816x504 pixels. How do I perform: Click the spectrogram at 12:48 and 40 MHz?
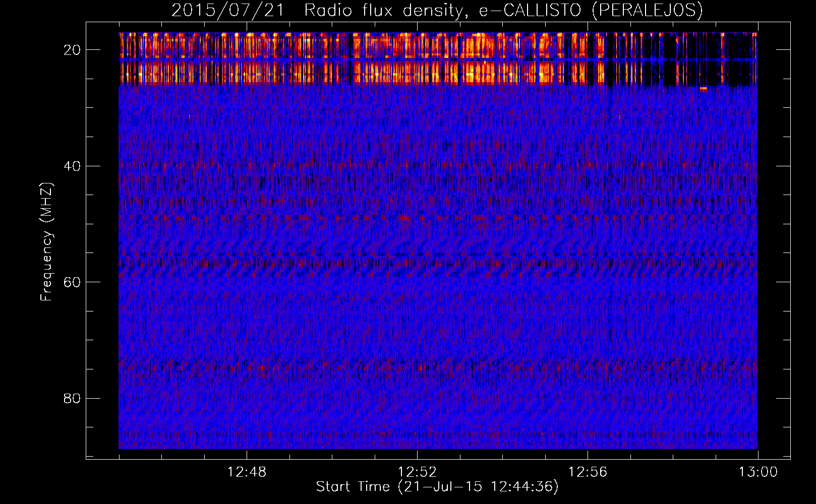[247, 166]
